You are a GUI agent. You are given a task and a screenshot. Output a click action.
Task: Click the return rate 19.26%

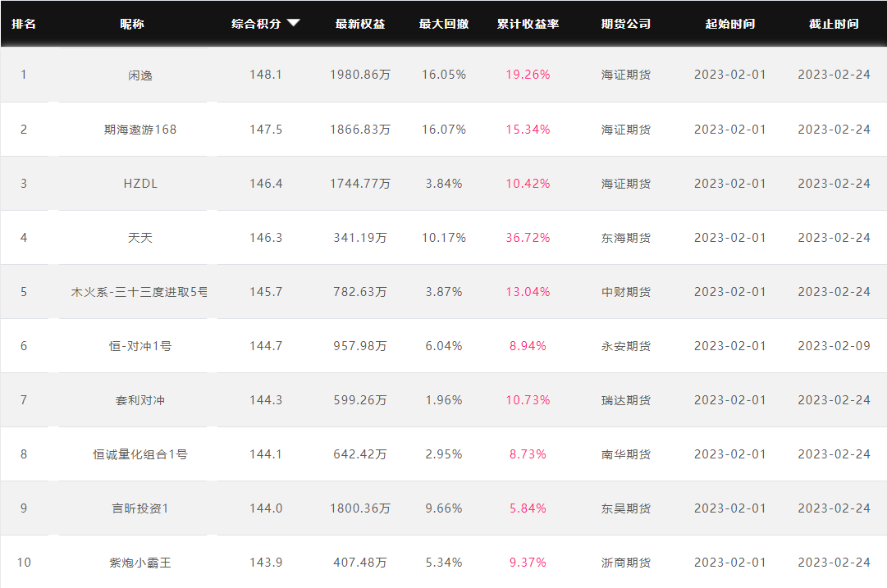[x=528, y=75]
